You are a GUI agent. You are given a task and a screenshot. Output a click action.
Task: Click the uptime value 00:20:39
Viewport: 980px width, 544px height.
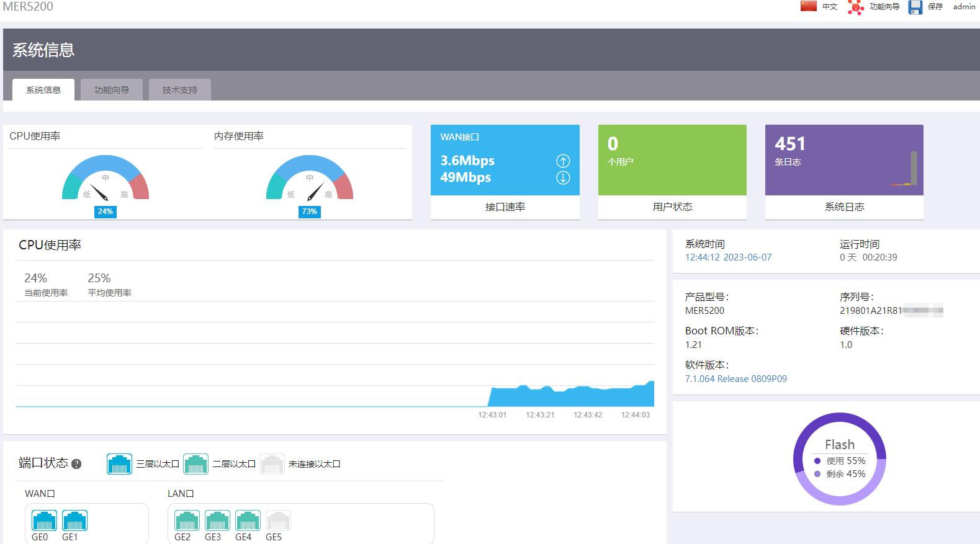pos(879,257)
